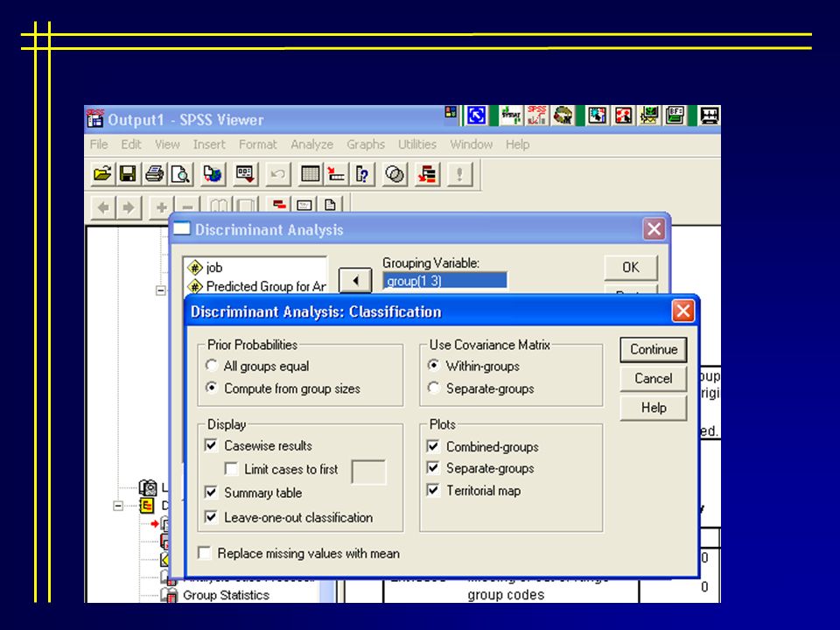
Task: Open the Utilities menu
Action: point(416,144)
